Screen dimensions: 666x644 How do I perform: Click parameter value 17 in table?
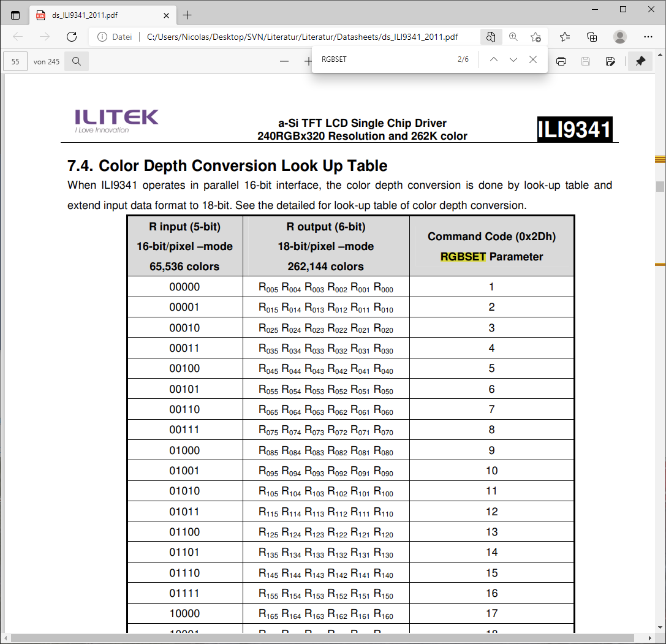(491, 613)
